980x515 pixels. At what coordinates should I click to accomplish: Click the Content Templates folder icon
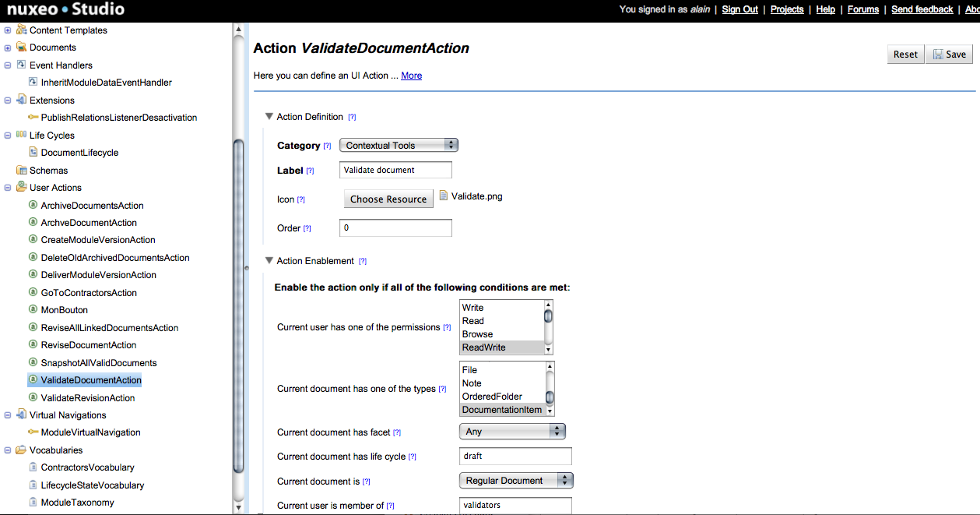point(22,30)
